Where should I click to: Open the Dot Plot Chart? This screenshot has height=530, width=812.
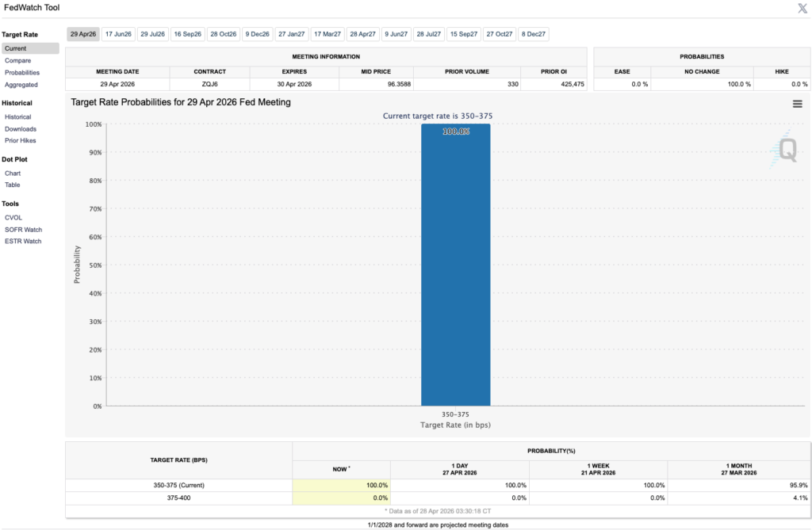click(x=13, y=173)
